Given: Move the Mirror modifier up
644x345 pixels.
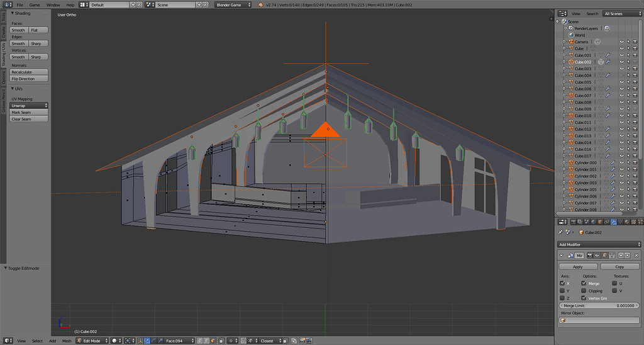Looking at the screenshot, I should (621, 256).
